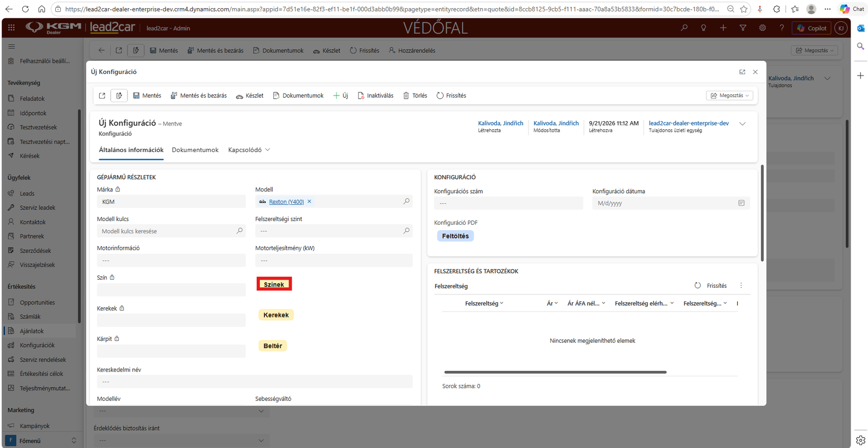Open the Felszereltség grid more options menu
Image resolution: width=868 pixels, height=448 pixels.
coord(741,286)
